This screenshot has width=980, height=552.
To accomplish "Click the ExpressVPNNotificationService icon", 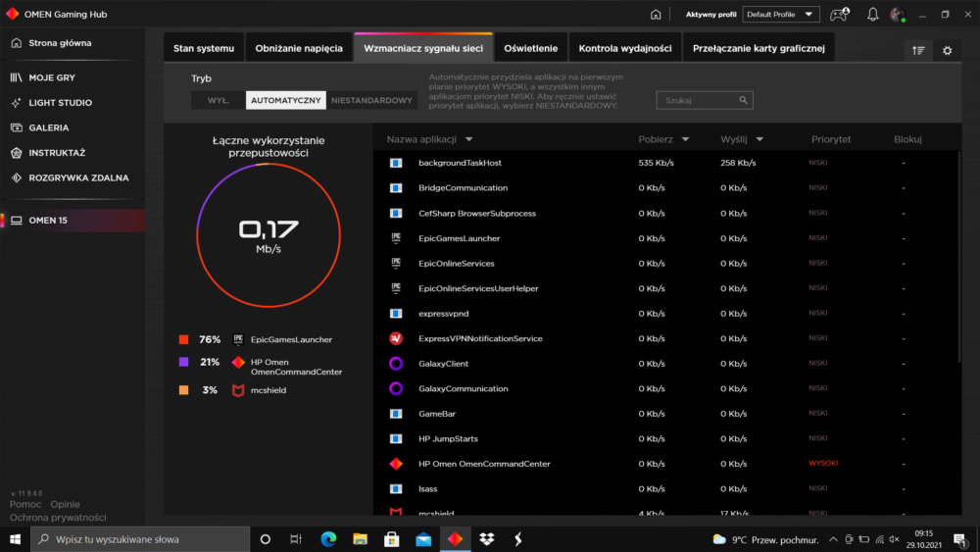I will pyautogui.click(x=396, y=338).
